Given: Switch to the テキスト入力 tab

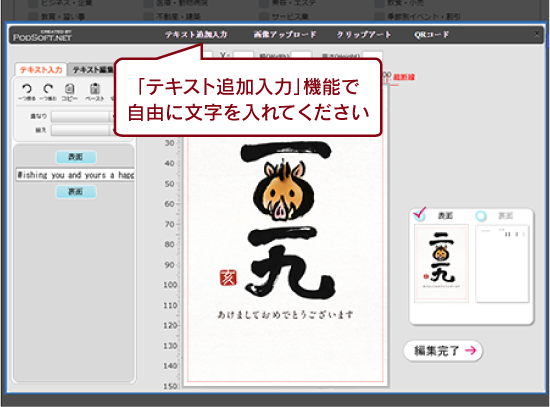Looking at the screenshot, I should pyautogui.click(x=41, y=70).
